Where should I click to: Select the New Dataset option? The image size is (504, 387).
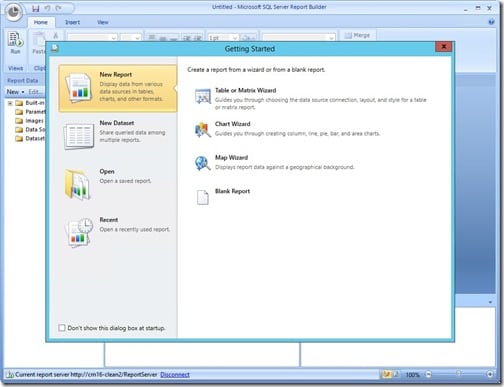tap(117, 135)
